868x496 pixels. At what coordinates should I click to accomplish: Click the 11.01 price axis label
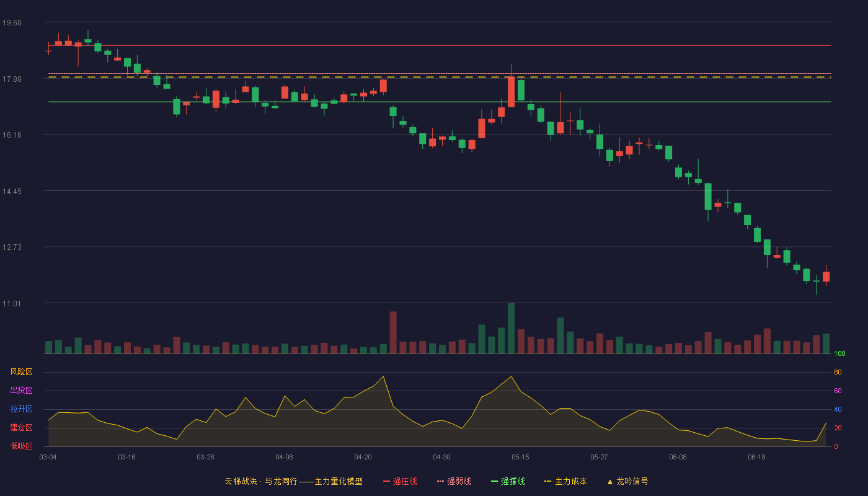click(x=12, y=304)
